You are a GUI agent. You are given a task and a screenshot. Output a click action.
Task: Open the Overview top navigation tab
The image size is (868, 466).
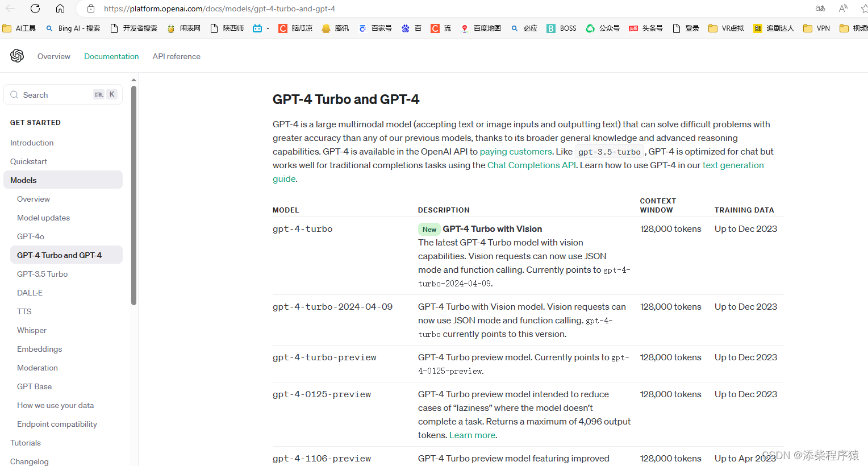click(x=54, y=56)
